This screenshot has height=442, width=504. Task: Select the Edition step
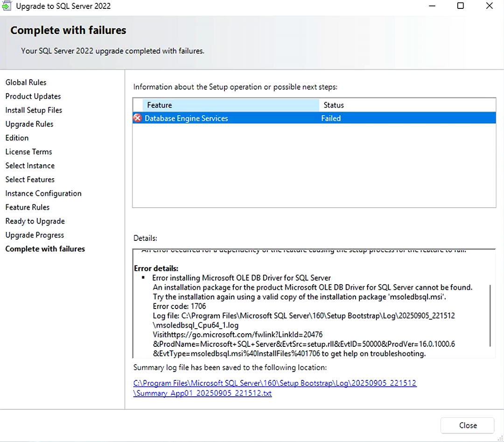click(x=17, y=138)
